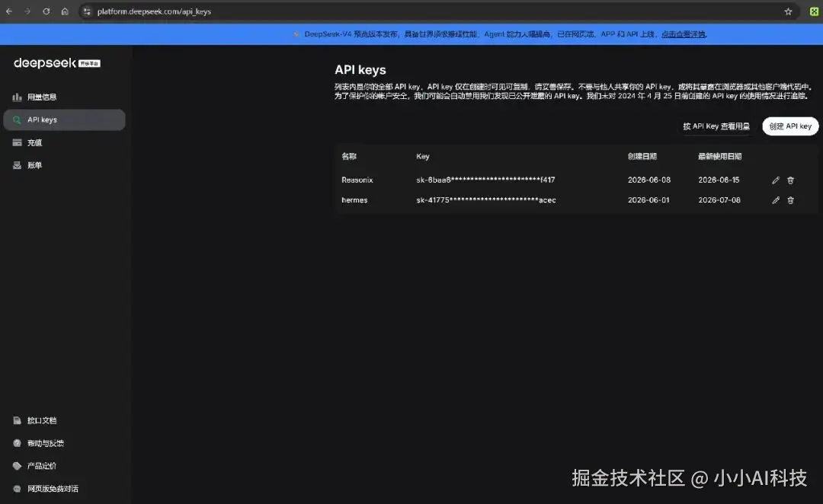Click the 账单 receipt icon in sidebar

(18, 165)
